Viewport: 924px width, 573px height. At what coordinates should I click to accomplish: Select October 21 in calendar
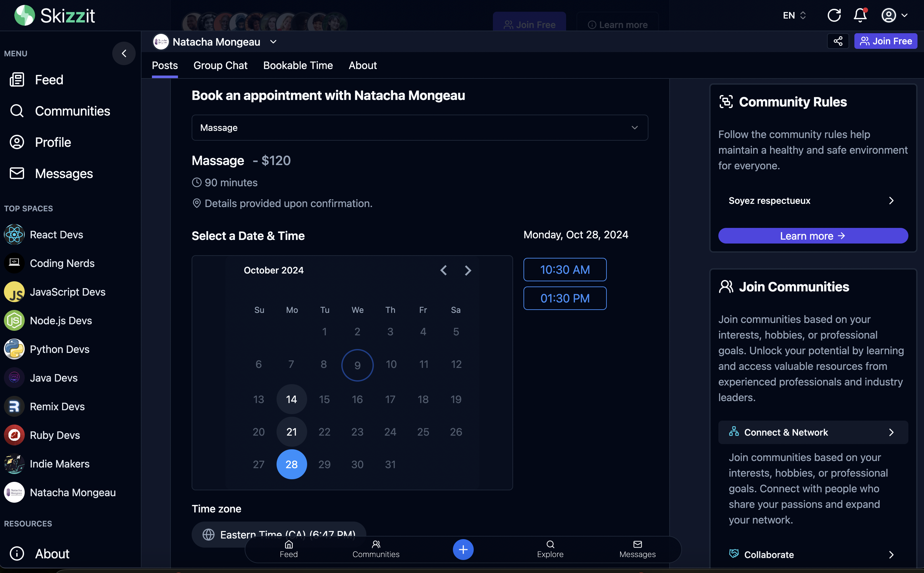(292, 432)
